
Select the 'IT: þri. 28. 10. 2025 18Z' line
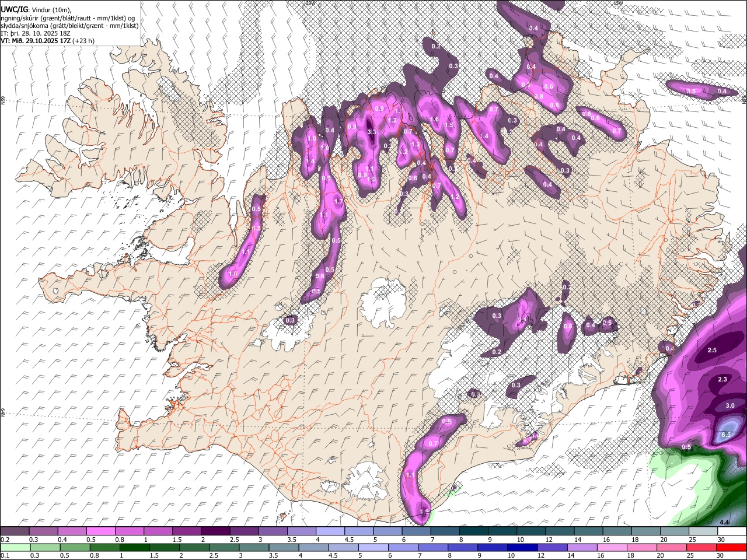click(x=36, y=33)
